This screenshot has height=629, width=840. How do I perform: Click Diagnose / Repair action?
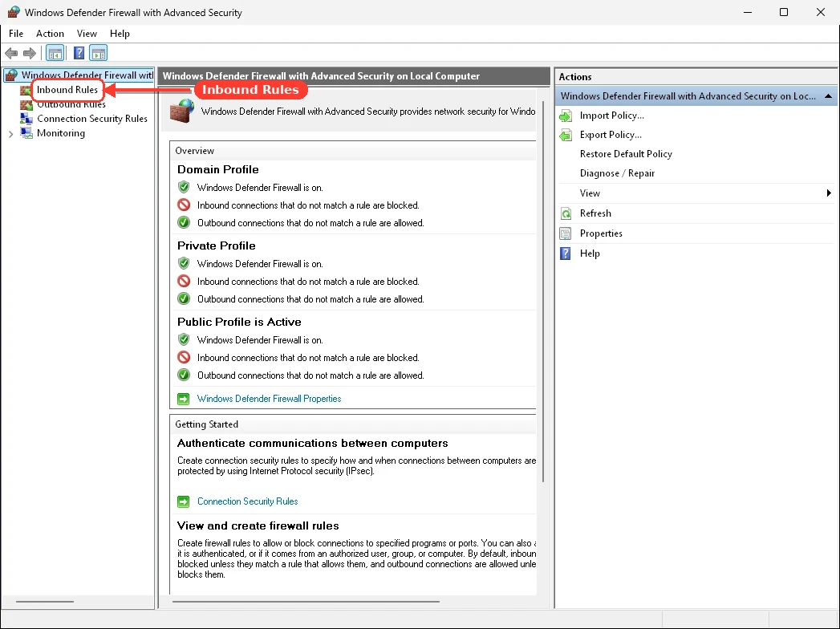pos(617,173)
